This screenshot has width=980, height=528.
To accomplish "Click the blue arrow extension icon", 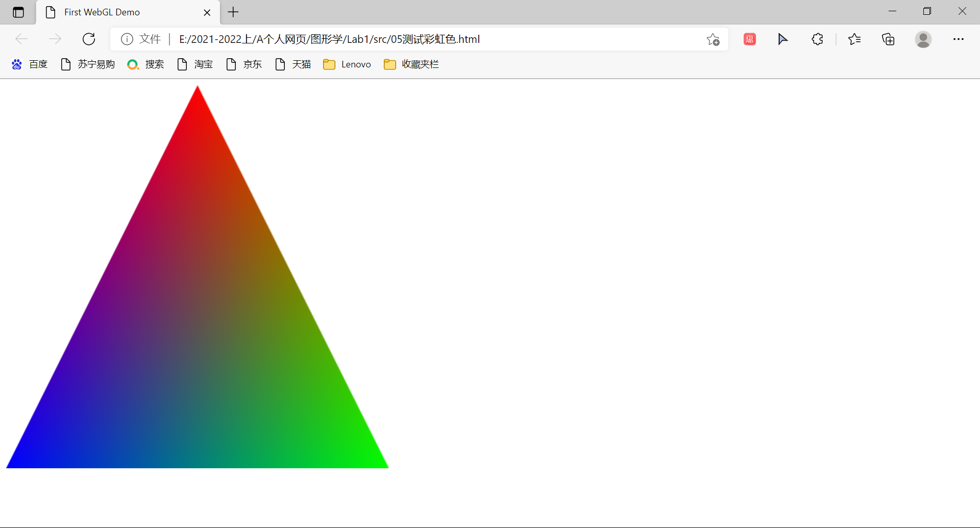I will (x=782, y=39).
